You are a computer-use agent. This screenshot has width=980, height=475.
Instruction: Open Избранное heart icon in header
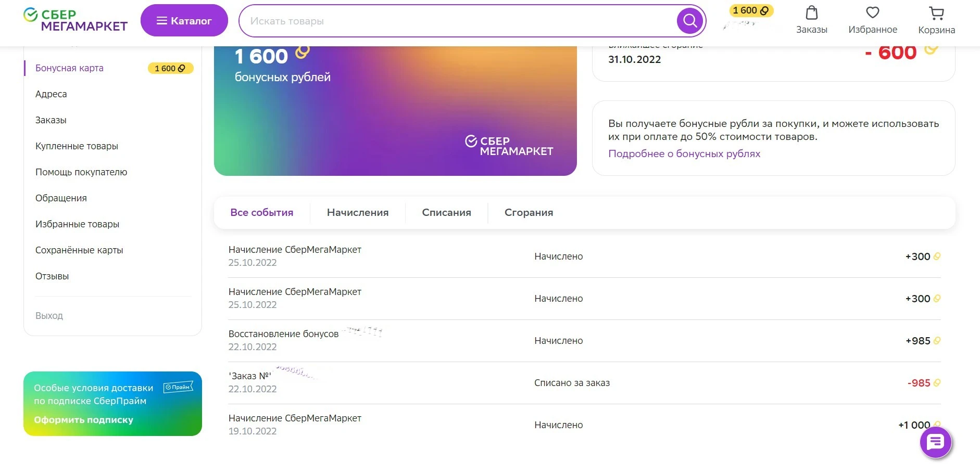873,20
